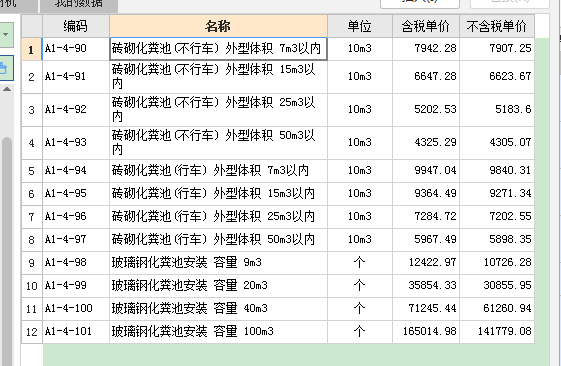Click name 玻璃钢化粪池安装 容量 40m3

(x=218, y=309)
